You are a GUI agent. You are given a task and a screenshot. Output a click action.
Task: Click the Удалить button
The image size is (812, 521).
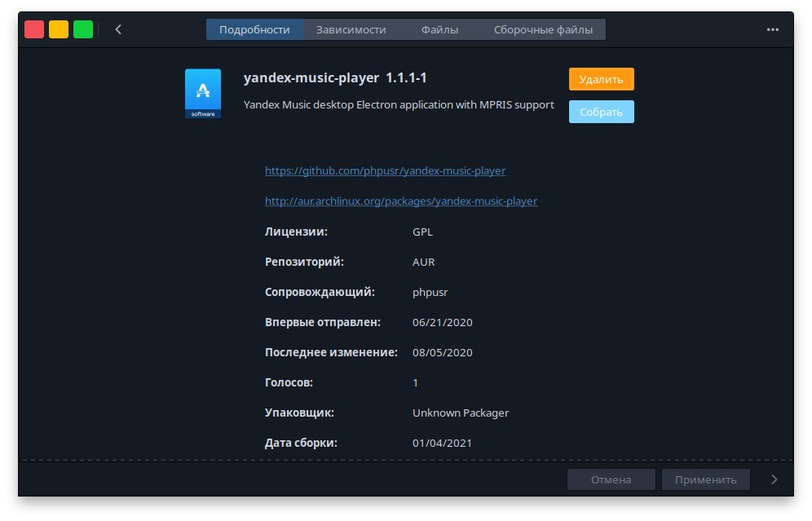(601, 79)
